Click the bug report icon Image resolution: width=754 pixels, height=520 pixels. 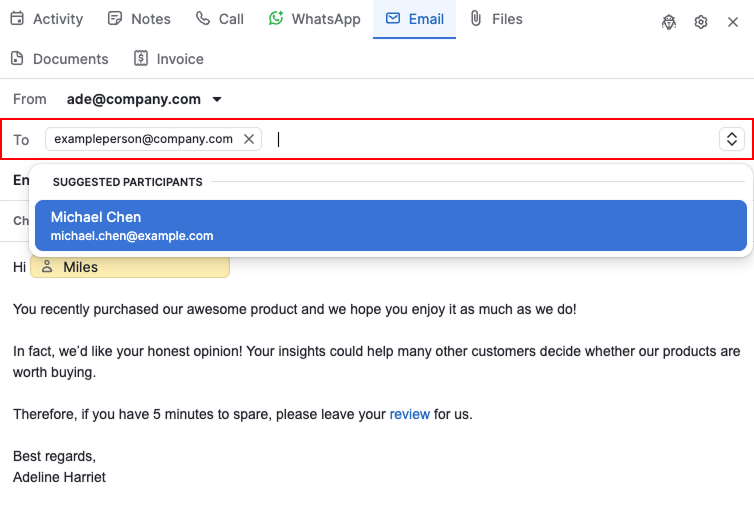pyautogui.click(x=669, y=22)
